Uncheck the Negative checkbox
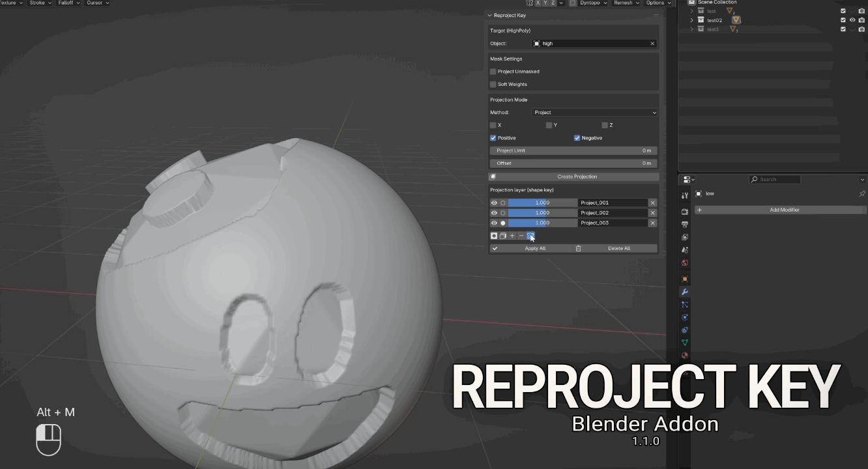The width and height of the screenshot is (868, 469). coord(577,138)
